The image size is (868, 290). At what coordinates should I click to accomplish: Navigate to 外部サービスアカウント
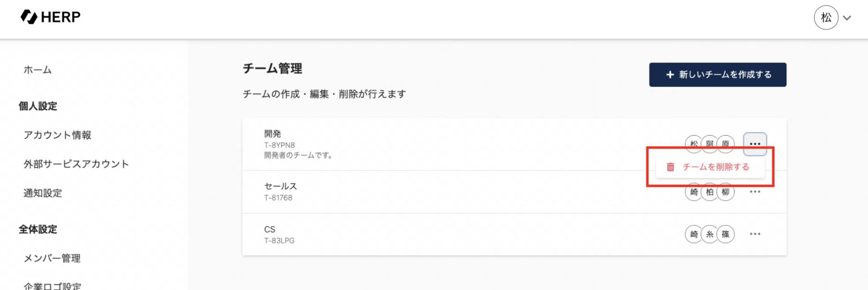(76, 164)
